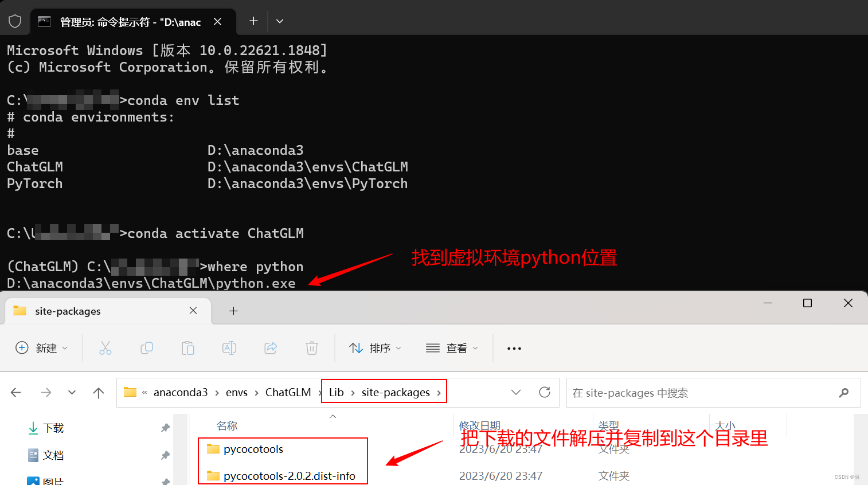Click the folder icon in address bar
Viewport: 868px width, 485px height.
(130, 392)
